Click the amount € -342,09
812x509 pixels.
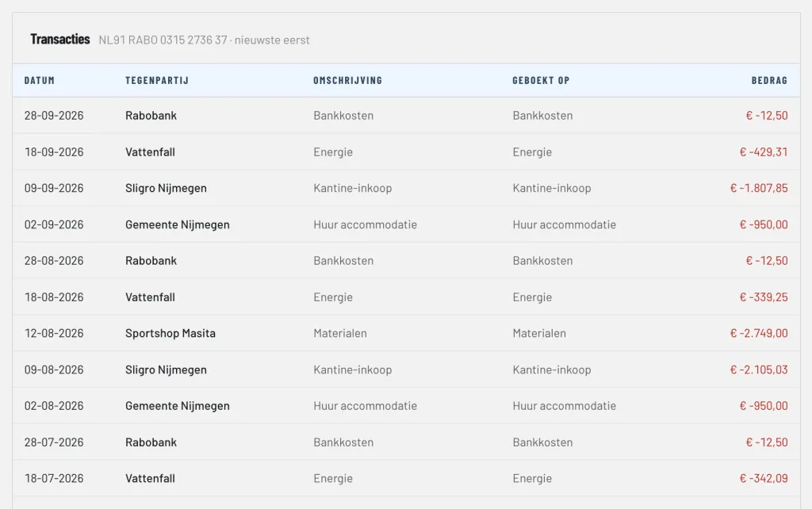[764, 478]
